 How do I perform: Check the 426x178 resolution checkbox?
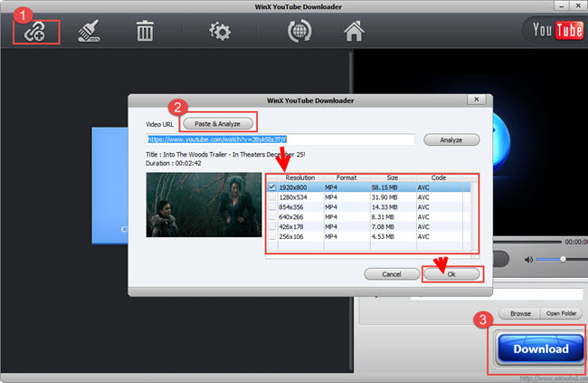[272, 226]
